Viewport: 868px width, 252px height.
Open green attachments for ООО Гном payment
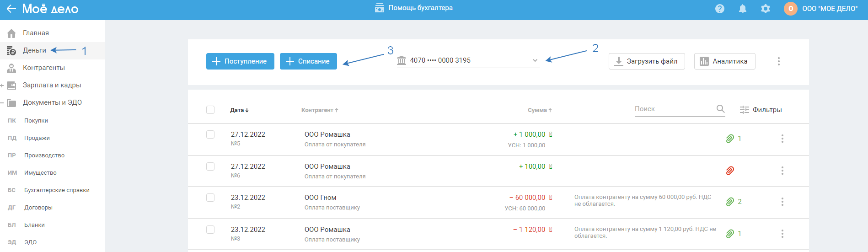tap(730, 202)
